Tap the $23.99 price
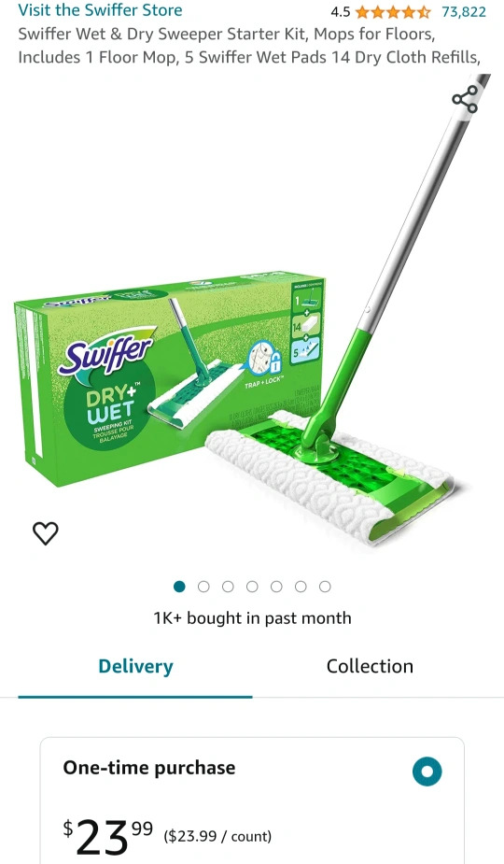 (x=108, y=837)
